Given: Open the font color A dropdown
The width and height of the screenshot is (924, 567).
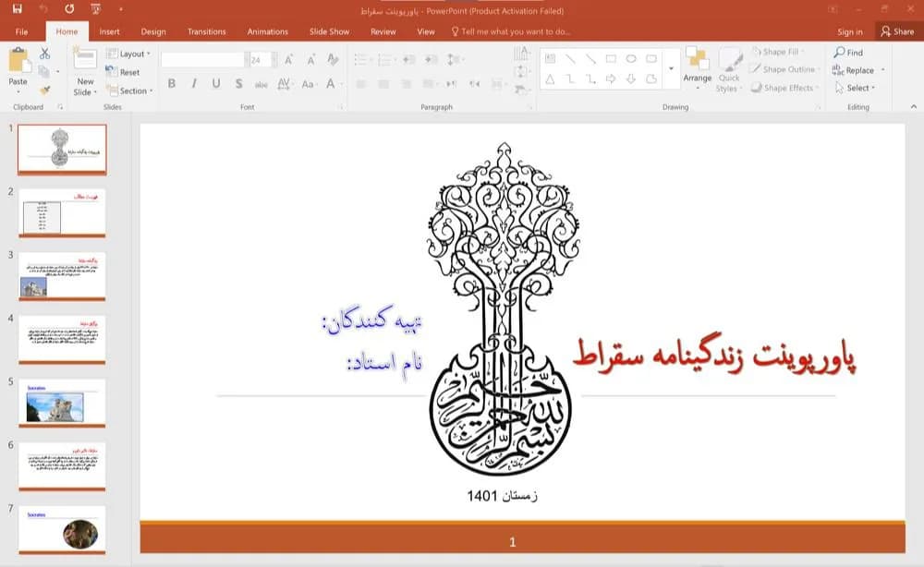Looking at the screenshot, I should 333,84.
